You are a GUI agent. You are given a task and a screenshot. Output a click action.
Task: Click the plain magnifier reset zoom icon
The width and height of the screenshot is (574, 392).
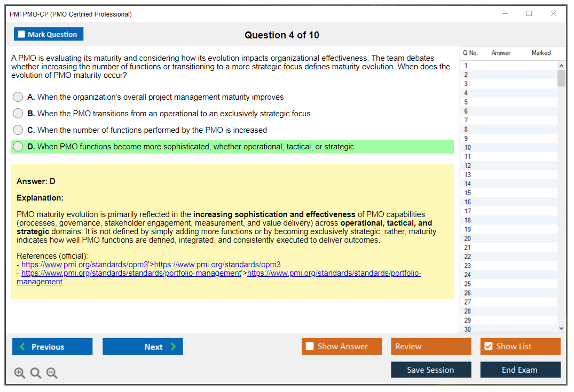pos(35,373)
